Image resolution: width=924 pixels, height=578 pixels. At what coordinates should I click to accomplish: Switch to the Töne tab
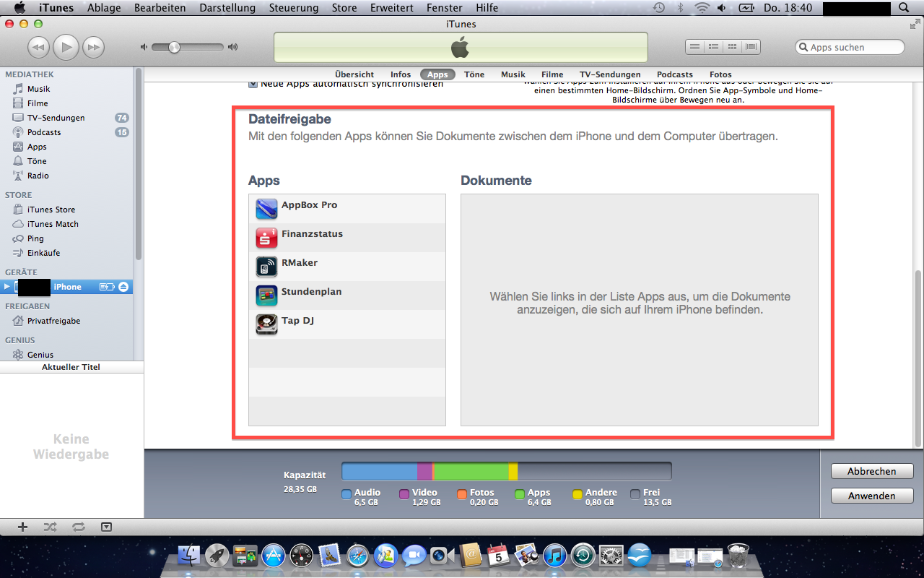(x=474, y=74)
